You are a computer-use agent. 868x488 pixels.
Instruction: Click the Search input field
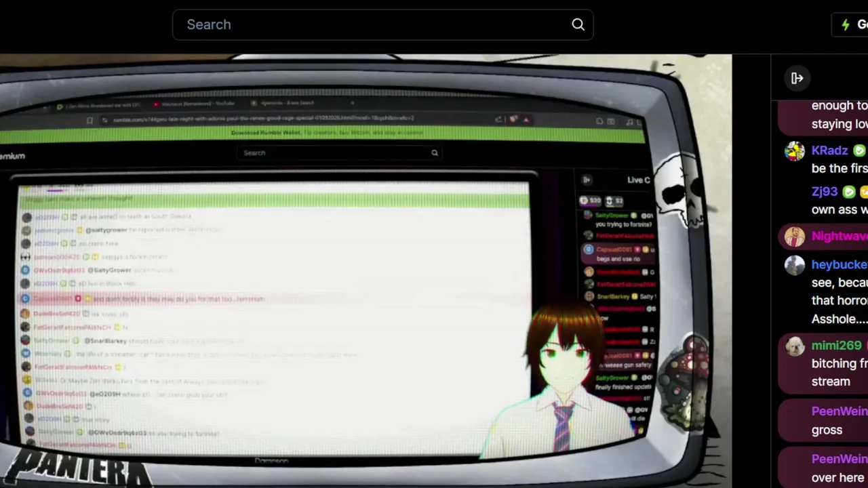click(x=382, y=24)
